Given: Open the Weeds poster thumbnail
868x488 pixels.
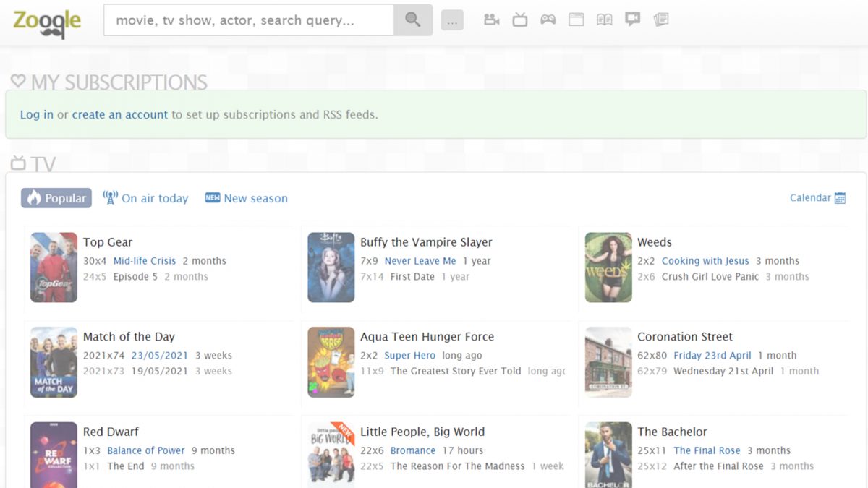Looking at the screenshot, I should pos(608,267).
